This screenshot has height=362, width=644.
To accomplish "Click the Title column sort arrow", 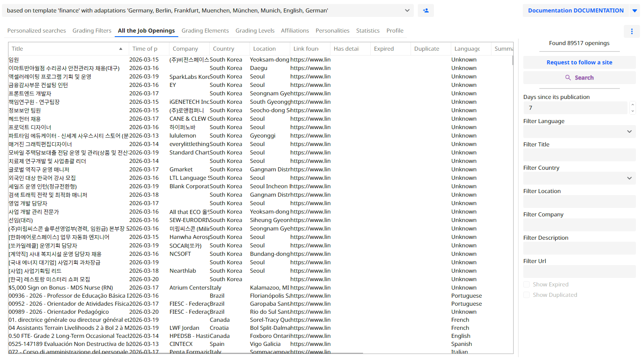I will (121, 49).
